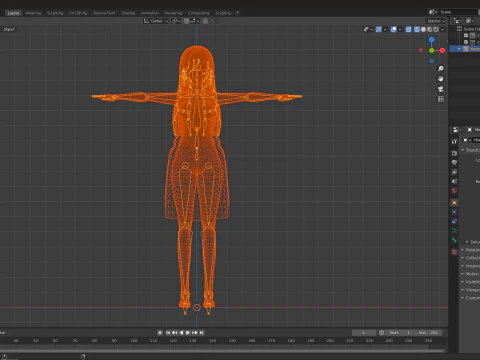Switch to the Modeling workspace tab
The image size is (480, 360).
(33, 13)
